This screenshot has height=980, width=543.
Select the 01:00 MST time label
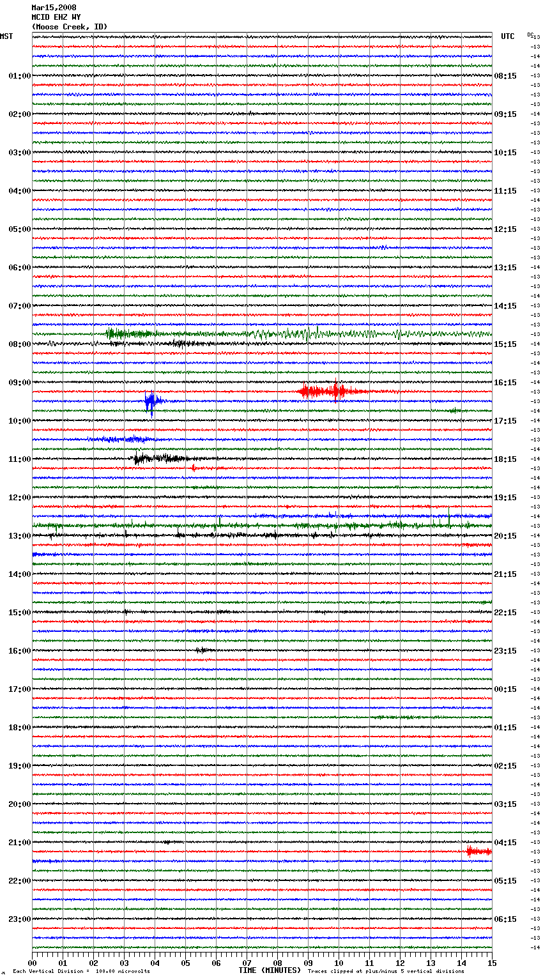pyautogui.click(x=19, y=76)
